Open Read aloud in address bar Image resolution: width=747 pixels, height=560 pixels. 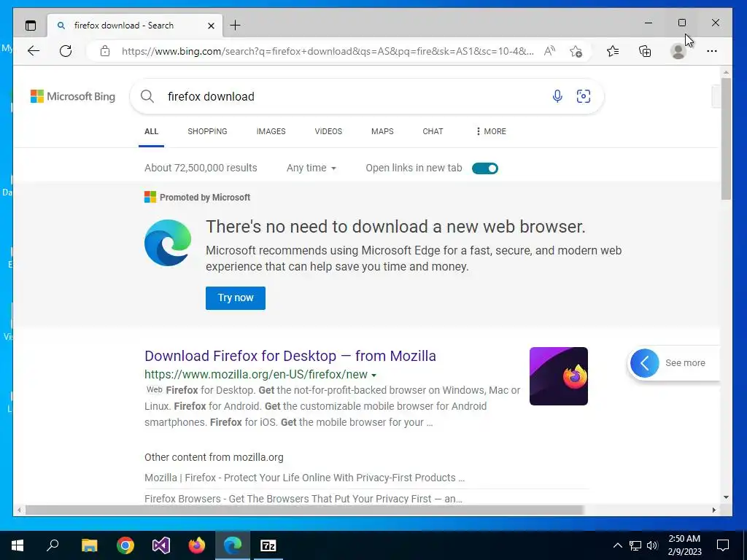click(x=550, y=51)
